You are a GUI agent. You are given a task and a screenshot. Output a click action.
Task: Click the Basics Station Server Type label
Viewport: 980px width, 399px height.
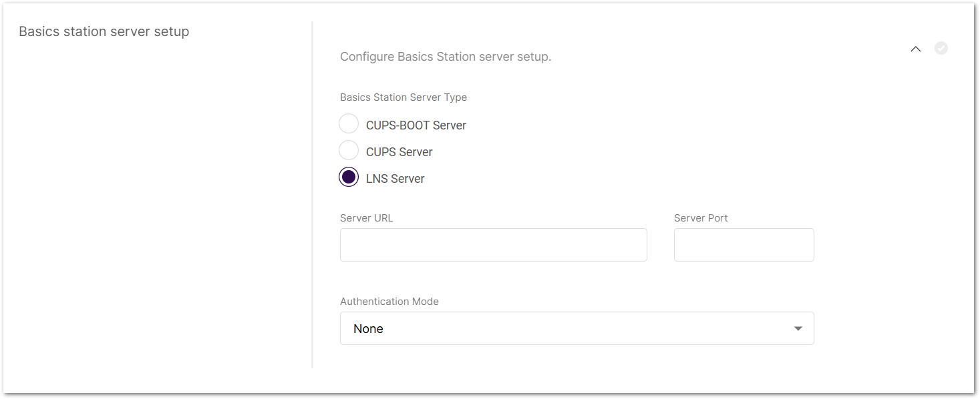click(x=403, y=97)
